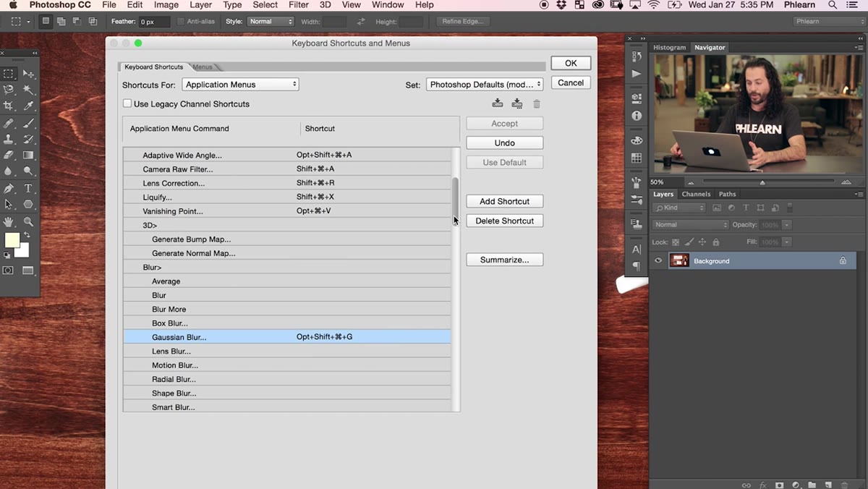
Task: Select the Eyedropper tool
Action: [28, 106]
